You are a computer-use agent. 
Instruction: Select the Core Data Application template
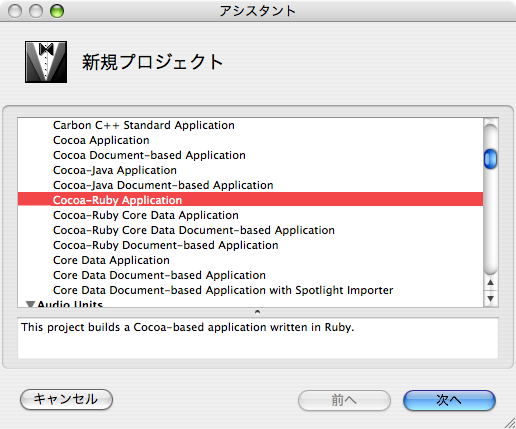[x=111, y=260]
